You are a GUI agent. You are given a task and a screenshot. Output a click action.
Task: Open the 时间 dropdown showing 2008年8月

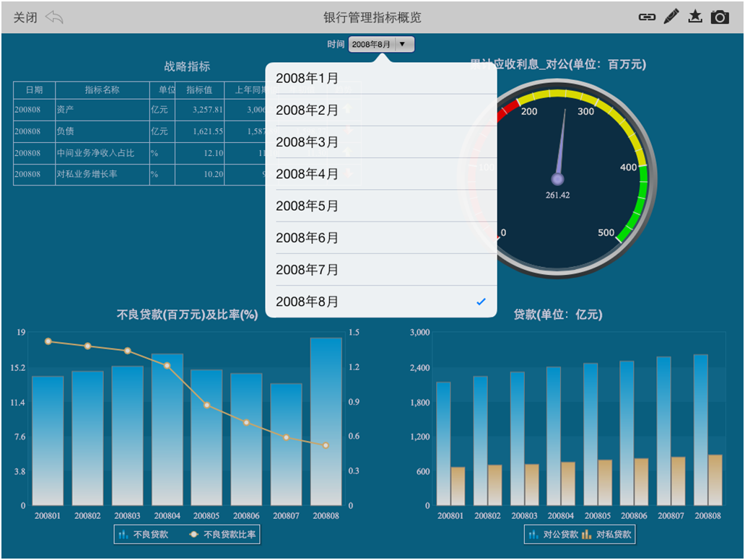point(382,44)
